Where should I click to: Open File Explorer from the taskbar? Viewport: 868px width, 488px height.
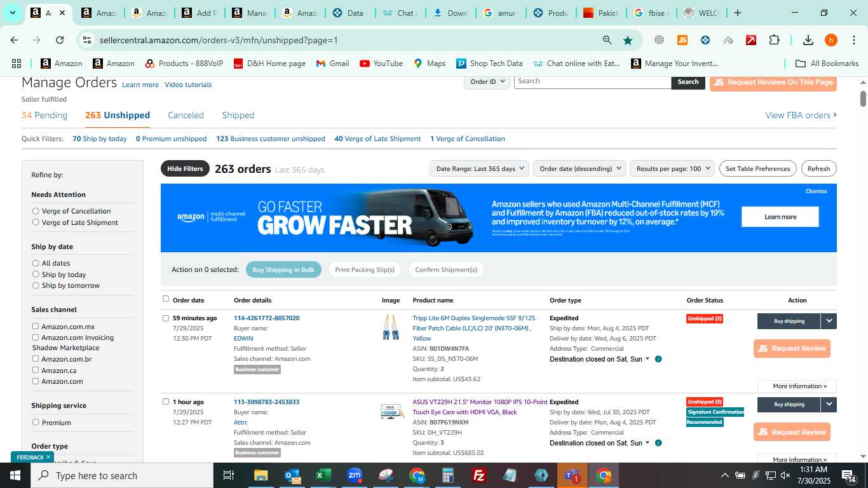[x=261, y=475]
